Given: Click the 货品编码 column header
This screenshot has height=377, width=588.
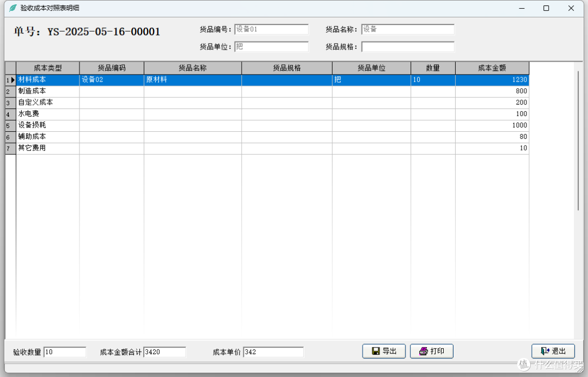Looking at the screenshot, I should tap(112, 68).
